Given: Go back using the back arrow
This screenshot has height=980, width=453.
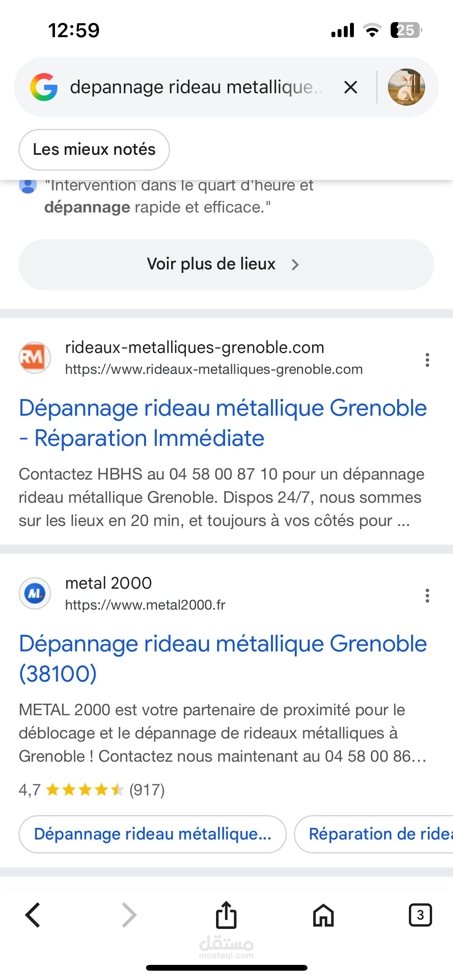Looking at the screenshot, I should click(x=33, y=915).
